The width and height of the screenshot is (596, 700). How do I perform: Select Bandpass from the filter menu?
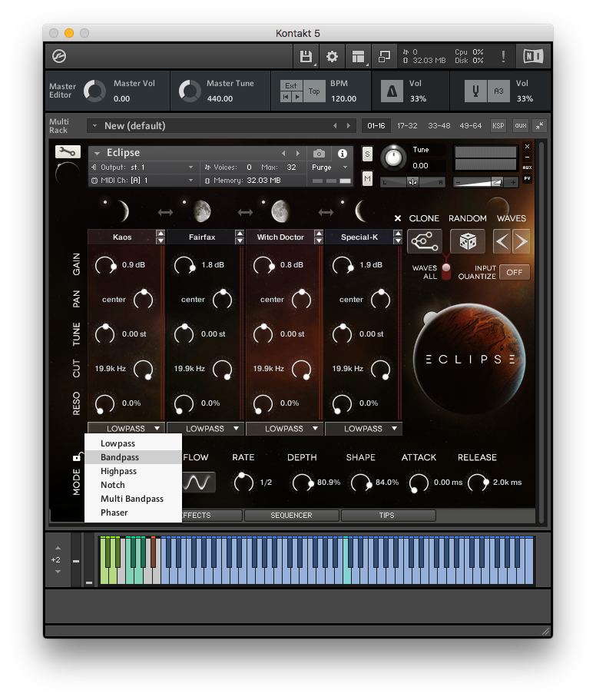tap(133, 457)
